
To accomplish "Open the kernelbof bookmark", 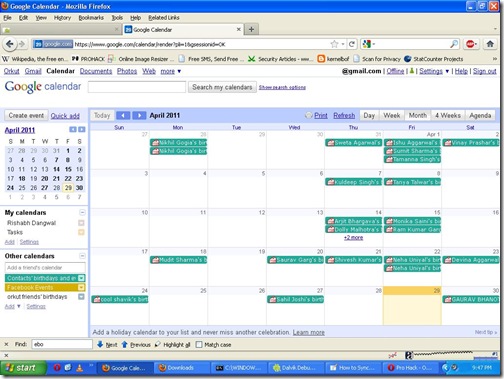I will pyautogui.click(x=333, y=59).
